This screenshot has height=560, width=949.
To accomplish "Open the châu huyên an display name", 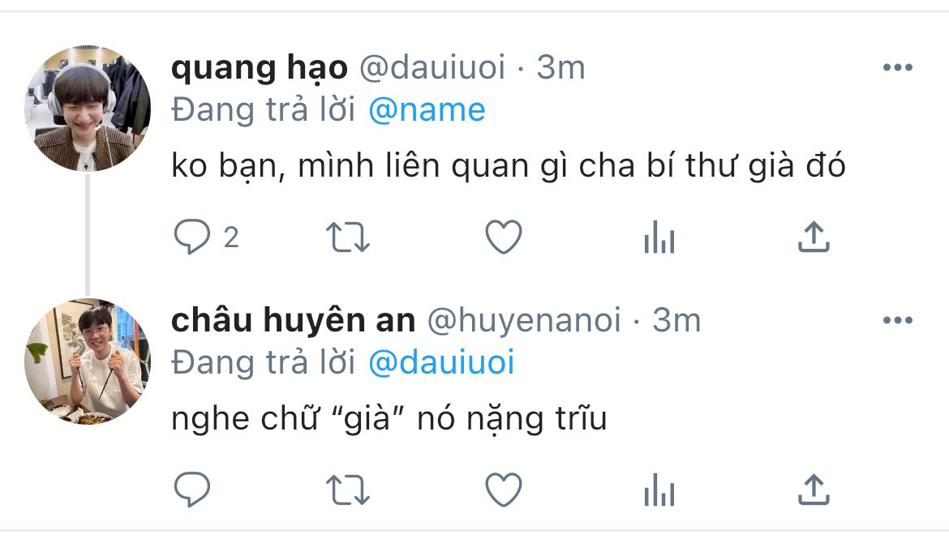I will pyautogui.click(x=294, y=320).
